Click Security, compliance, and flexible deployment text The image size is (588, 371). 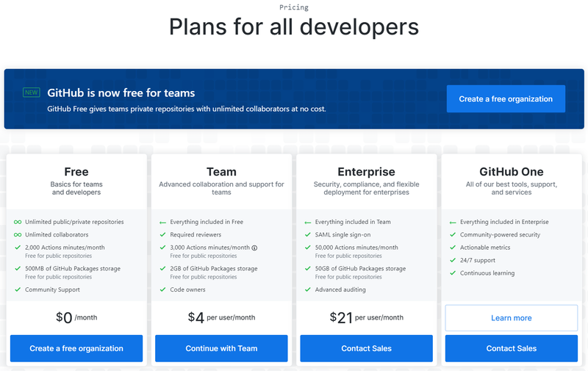pyautogui.click(x=366, y=188)
